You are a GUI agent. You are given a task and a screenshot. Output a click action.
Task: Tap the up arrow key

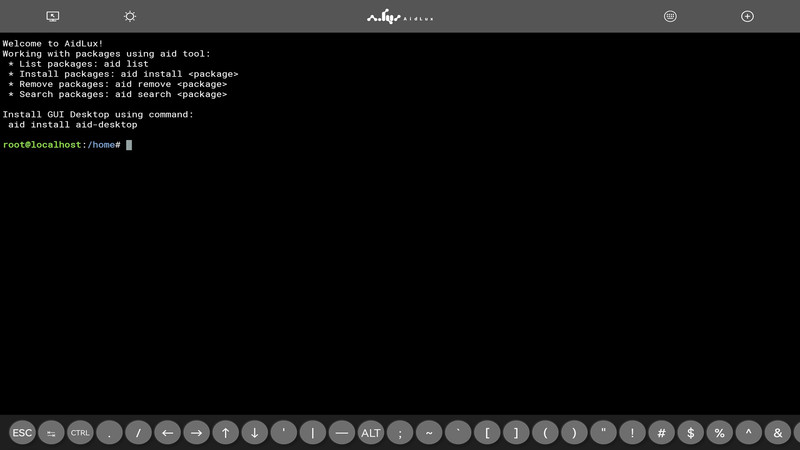click(x=226, y=433)
